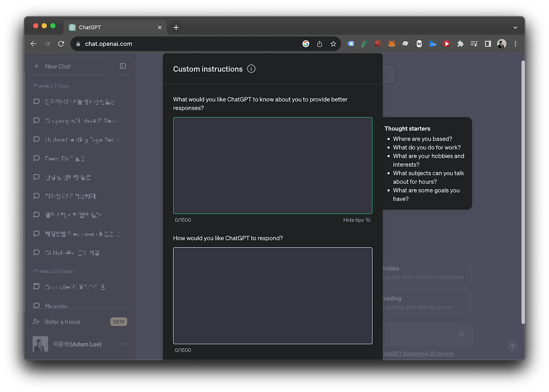Click the page vertical scrollbar
The image size is (549, 392).
(x=522, y=192)
